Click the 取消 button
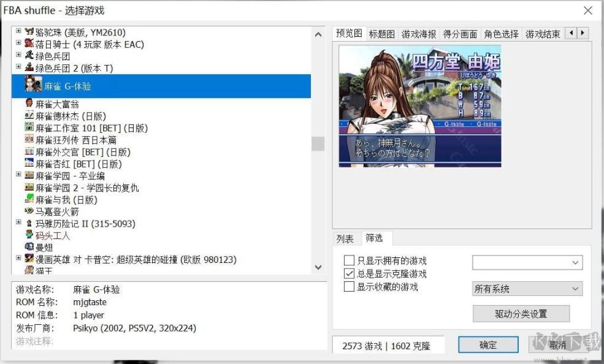Viewport: 604px width, 364px height. (557, 345)
